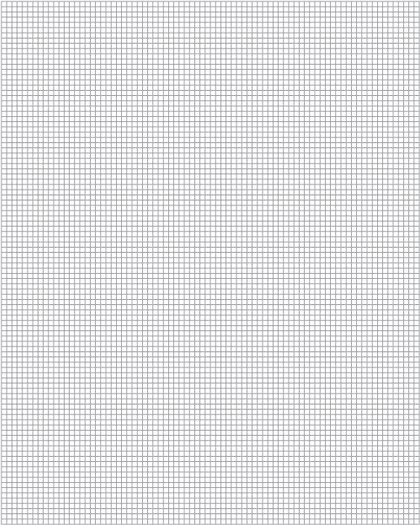
Task: Click the top-left corner grid cell
Action: (4, 4)
